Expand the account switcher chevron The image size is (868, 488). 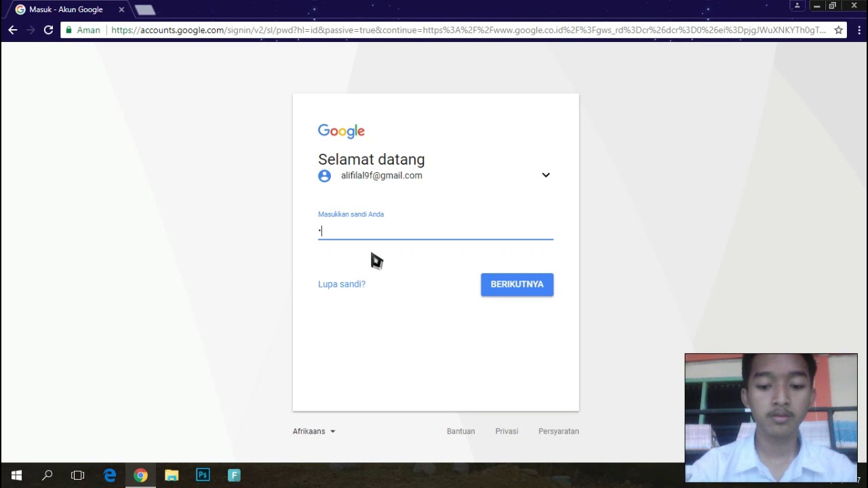546,175
